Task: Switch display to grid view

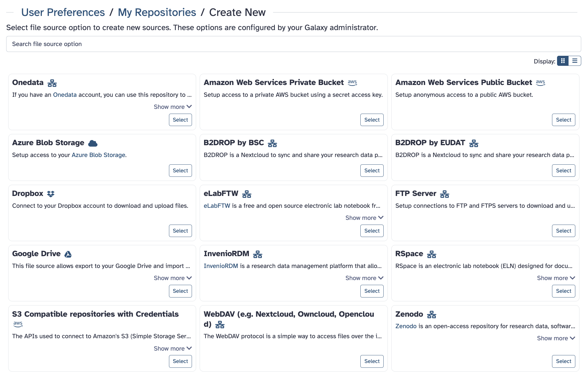Action: point(563,61)
